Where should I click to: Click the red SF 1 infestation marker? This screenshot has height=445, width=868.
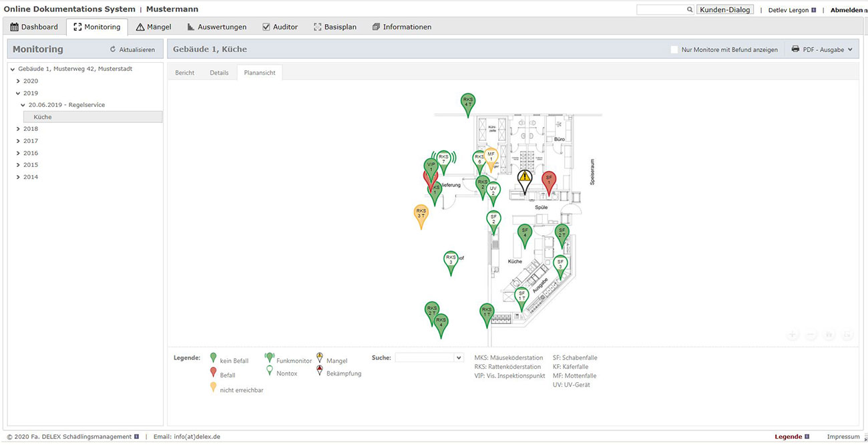point(549,181)
